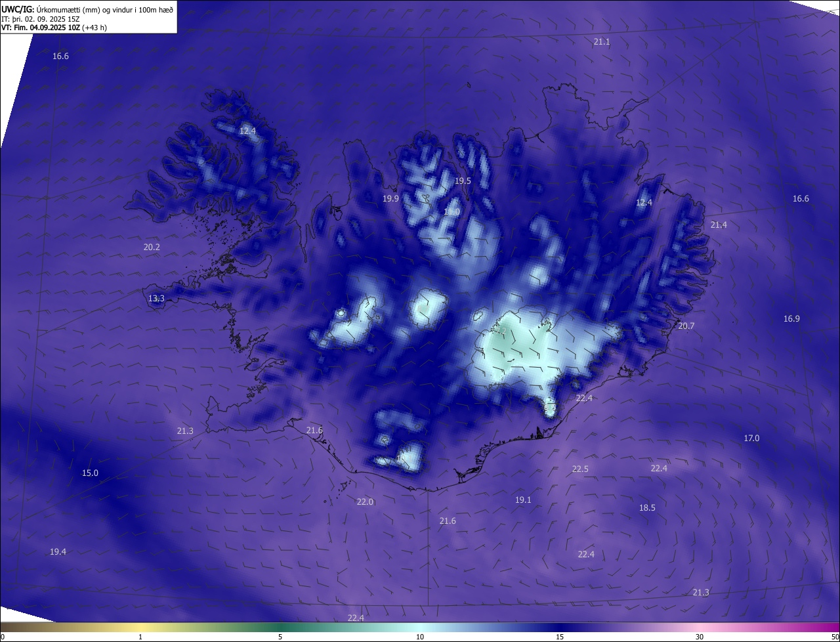840x642 pixels.
Task: Click the 21.1 value label
Action: click(x=602, y=41)
